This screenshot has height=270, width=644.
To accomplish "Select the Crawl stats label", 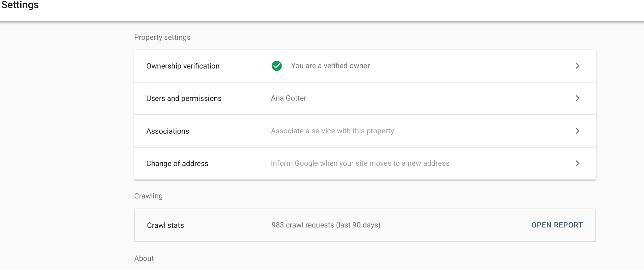I will pos(165,225).
